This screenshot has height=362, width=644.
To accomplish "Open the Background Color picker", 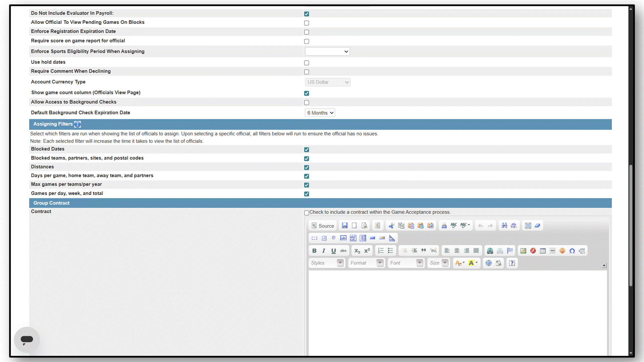I will 473,263.
